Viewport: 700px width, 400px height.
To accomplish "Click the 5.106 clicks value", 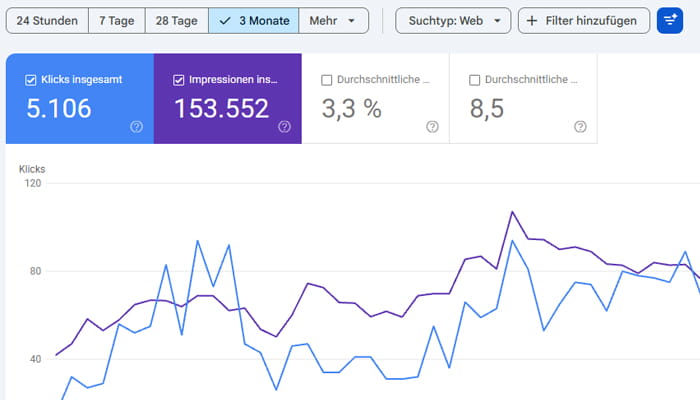I will (x=59, y=108).
